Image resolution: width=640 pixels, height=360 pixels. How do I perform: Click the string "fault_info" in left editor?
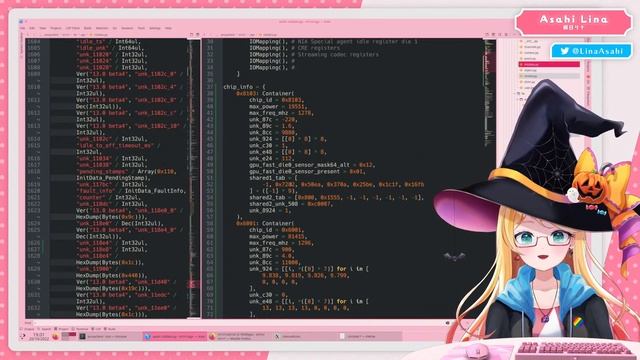tap(96, 191)
